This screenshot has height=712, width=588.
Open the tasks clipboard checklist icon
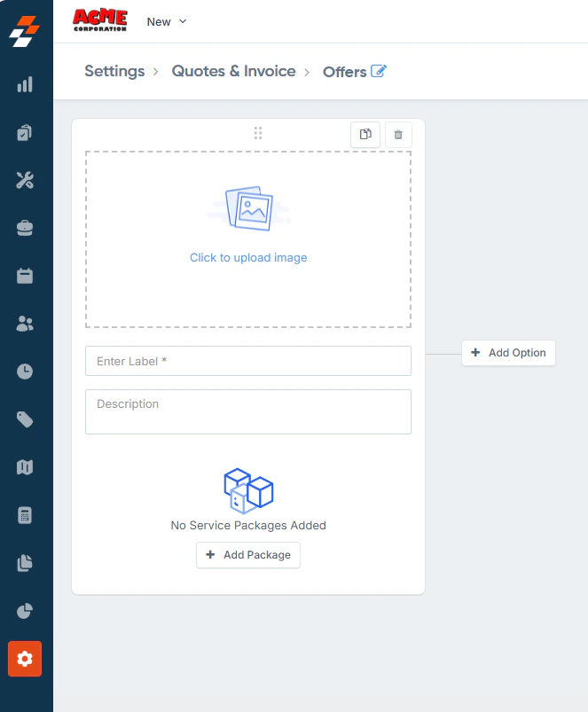pyautogui.click(x=25, y=133)
